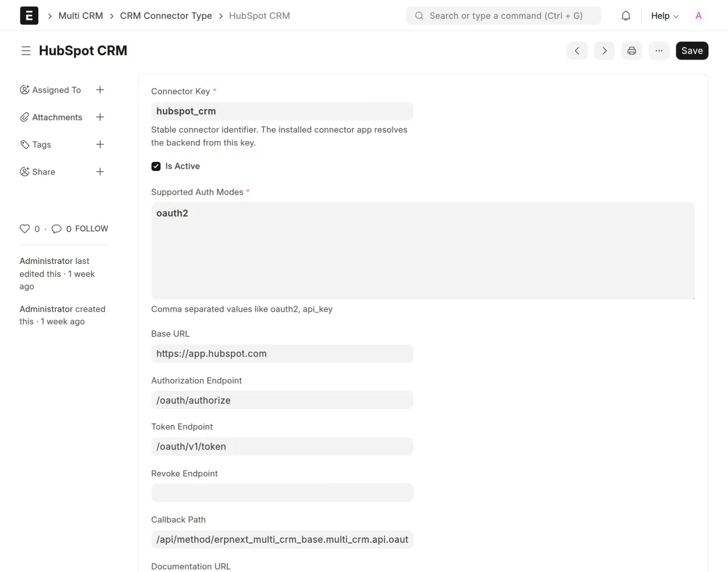
Task: Open the home logo icon
Action: click(x=29, y=16)
